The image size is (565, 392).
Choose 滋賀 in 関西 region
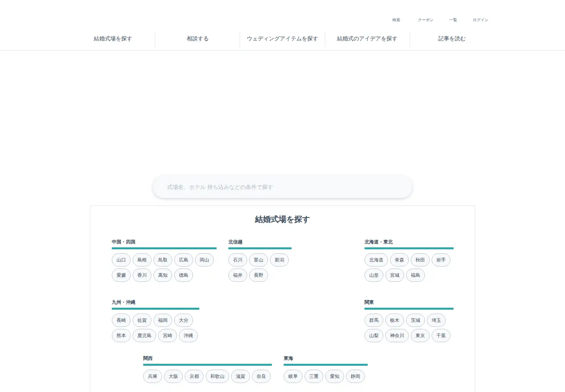[x=241, y=376]
